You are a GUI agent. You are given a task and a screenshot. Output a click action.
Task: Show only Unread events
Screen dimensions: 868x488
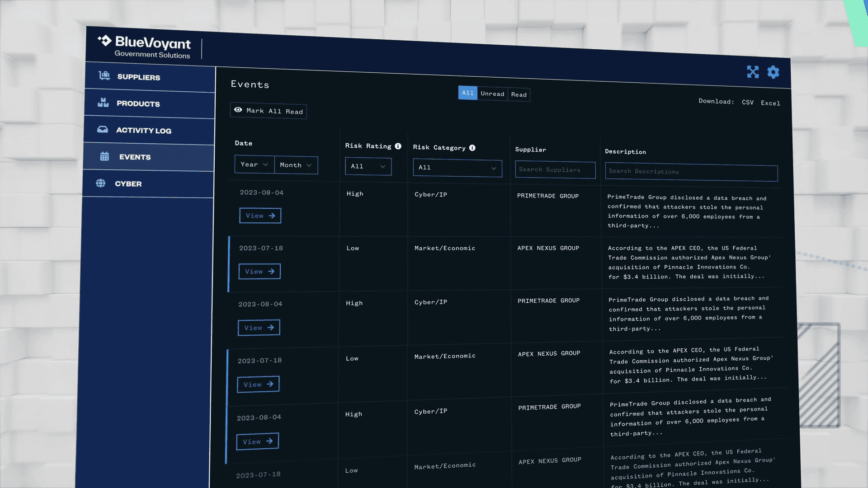point(492,94)
